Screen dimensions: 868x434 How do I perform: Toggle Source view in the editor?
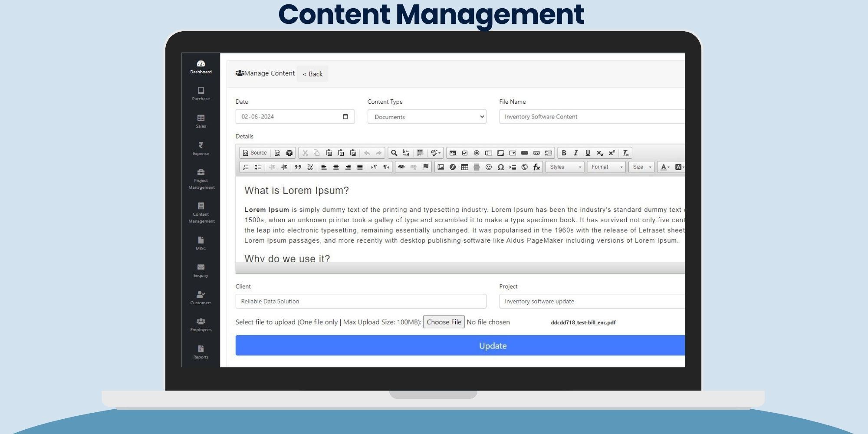point(255,153)
